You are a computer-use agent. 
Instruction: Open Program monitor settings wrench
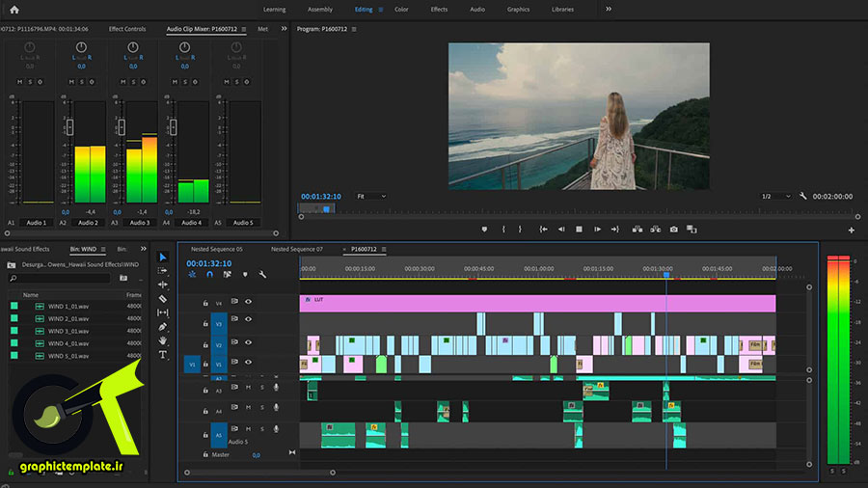point(802,196)
